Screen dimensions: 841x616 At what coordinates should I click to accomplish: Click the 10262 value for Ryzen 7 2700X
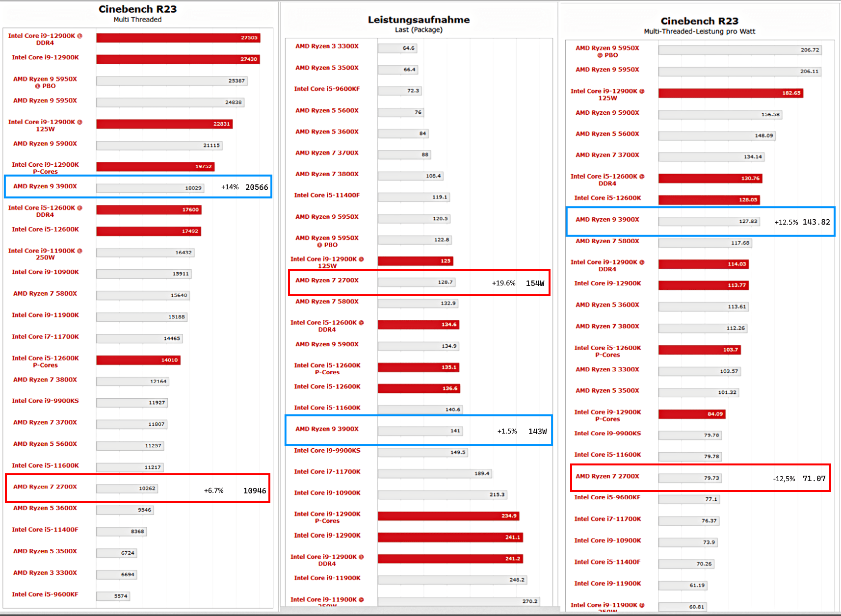[147, 488]
